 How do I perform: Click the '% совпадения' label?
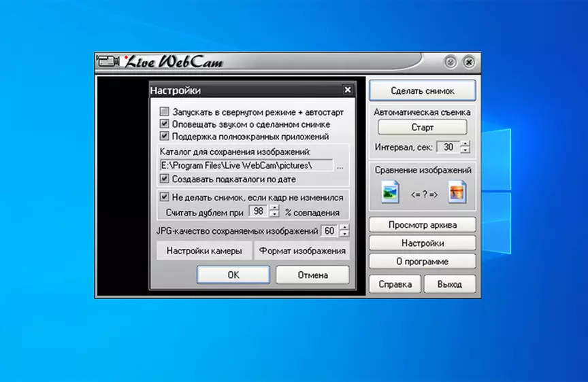pos(312,213)
